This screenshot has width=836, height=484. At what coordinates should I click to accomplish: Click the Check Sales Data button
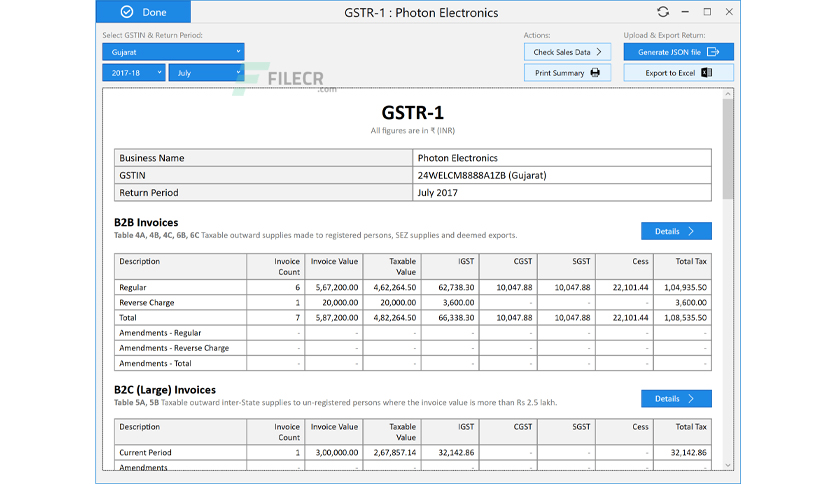coord(567,52)
